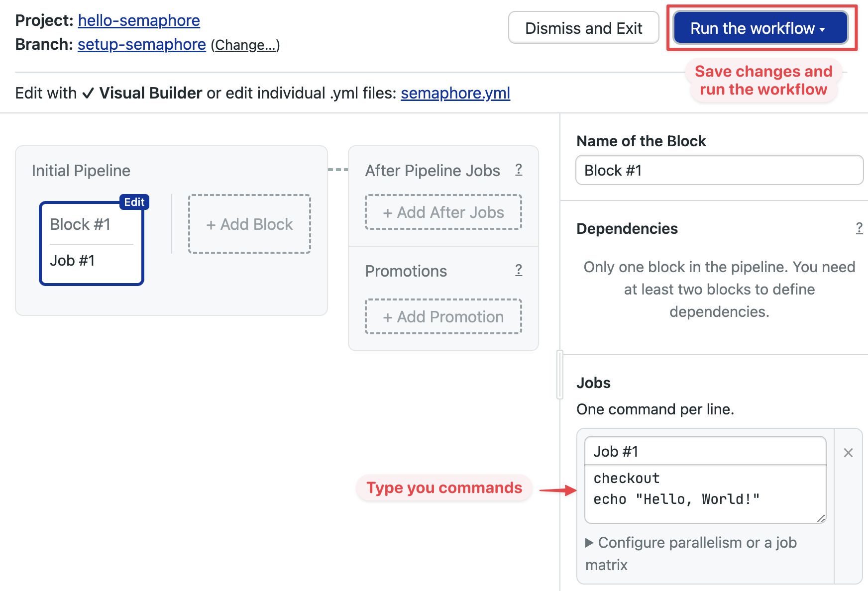Open help for Dependencies
This screenshot has height=591, width=868.
(859, 228)
